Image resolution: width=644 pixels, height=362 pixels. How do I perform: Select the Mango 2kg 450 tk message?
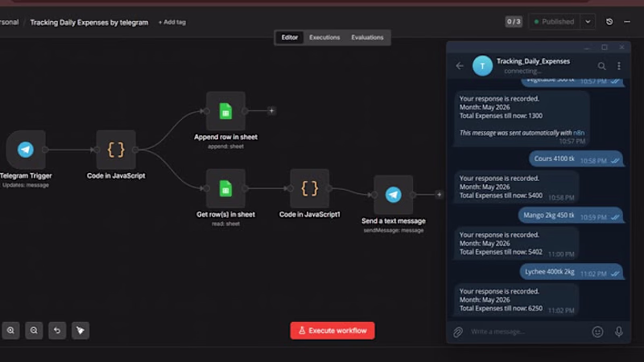click(571, 216)
